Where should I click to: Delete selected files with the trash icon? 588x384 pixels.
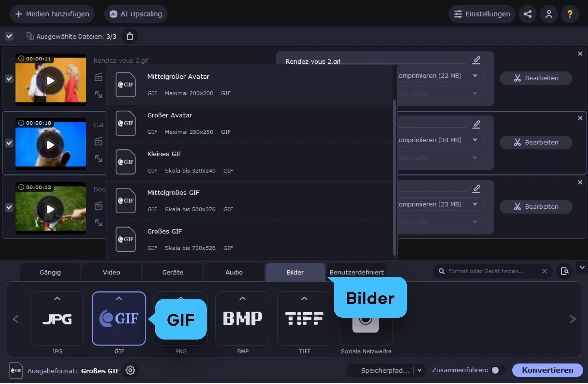click(130, 36)
